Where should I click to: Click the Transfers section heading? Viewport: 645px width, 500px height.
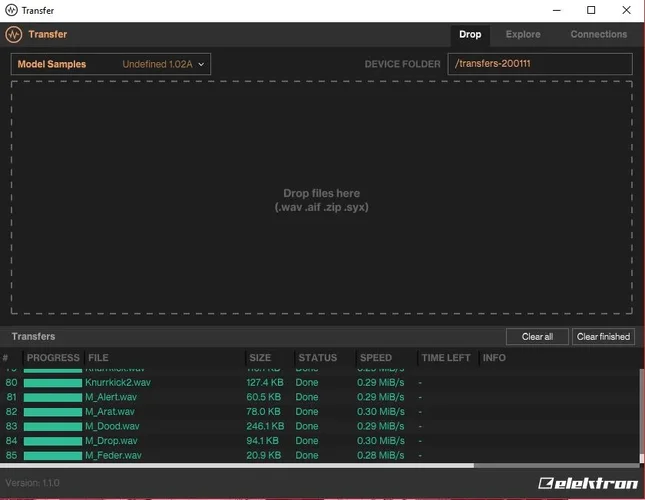33,336
